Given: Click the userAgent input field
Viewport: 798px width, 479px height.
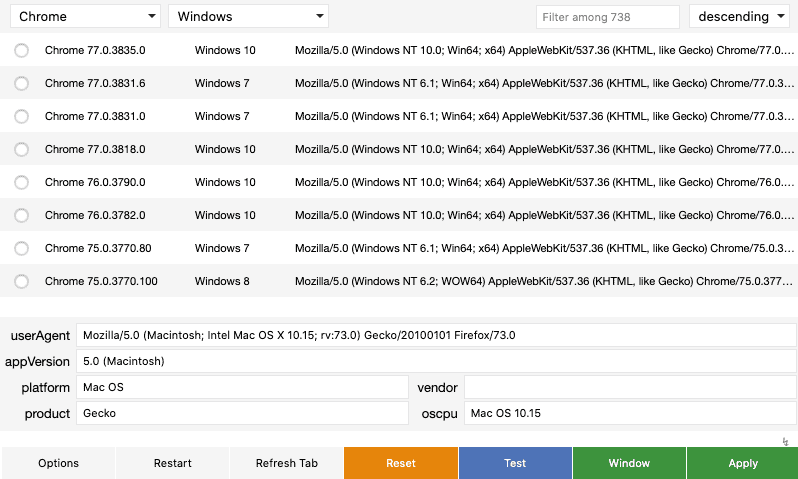Looking at the screenshot, I should [x=436, y=335].
